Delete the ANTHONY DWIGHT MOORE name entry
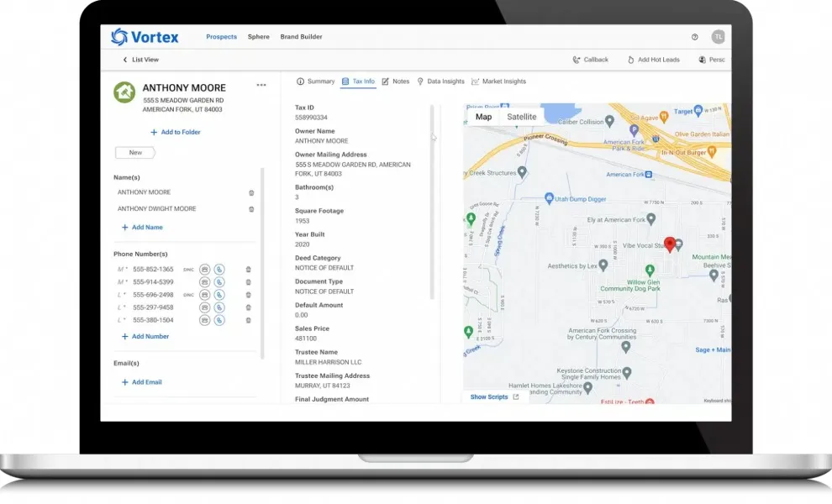This screenshot has width=832, height=504. tap(250, 209)
